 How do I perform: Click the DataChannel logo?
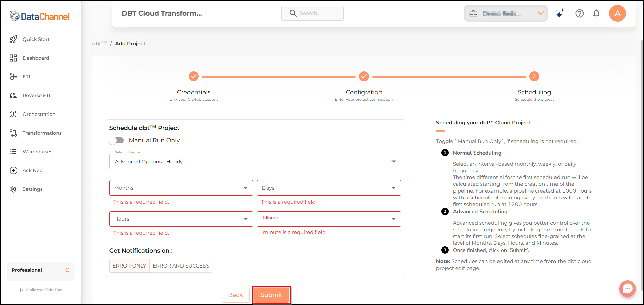pos(40,16)
